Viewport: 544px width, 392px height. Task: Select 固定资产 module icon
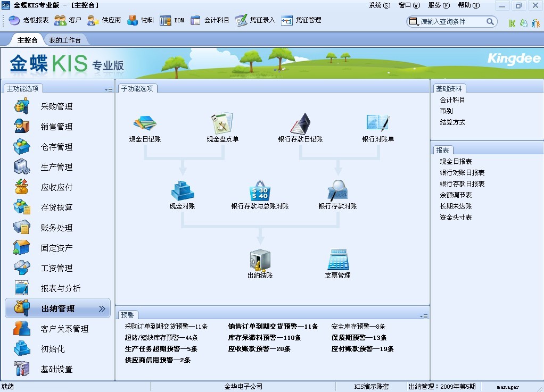(x=21, y=247)
